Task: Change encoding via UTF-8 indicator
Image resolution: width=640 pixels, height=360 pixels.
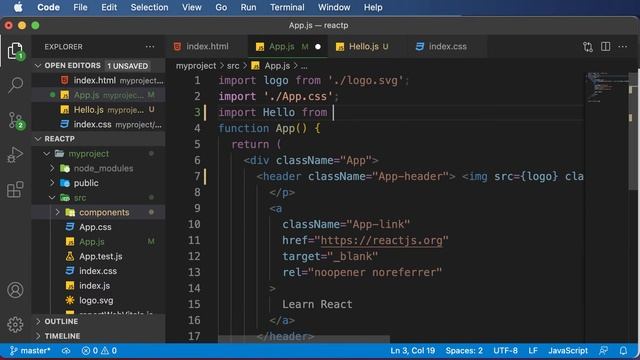Action: (505, 351)
